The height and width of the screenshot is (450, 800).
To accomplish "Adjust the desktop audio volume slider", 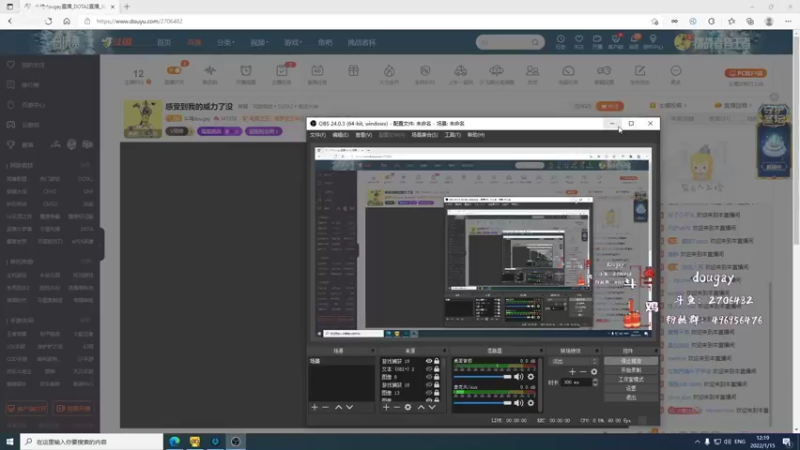I will coord(483,377).
